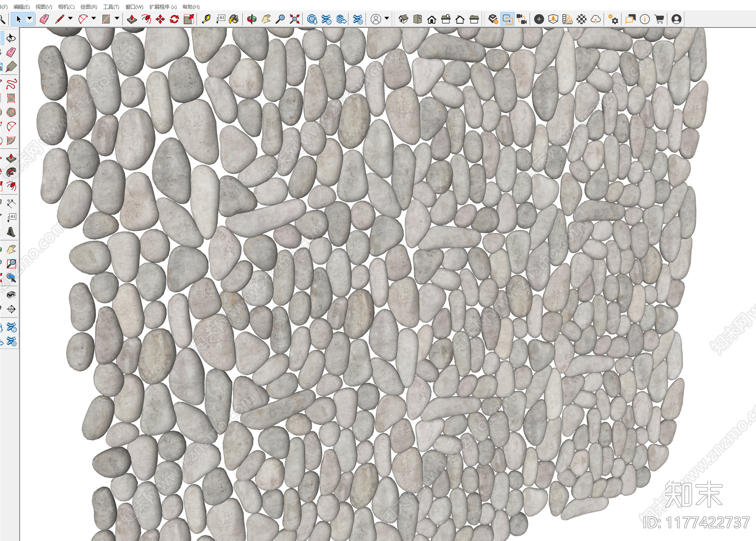Open the 扩展程序(x) menu

tap(163, 7)
